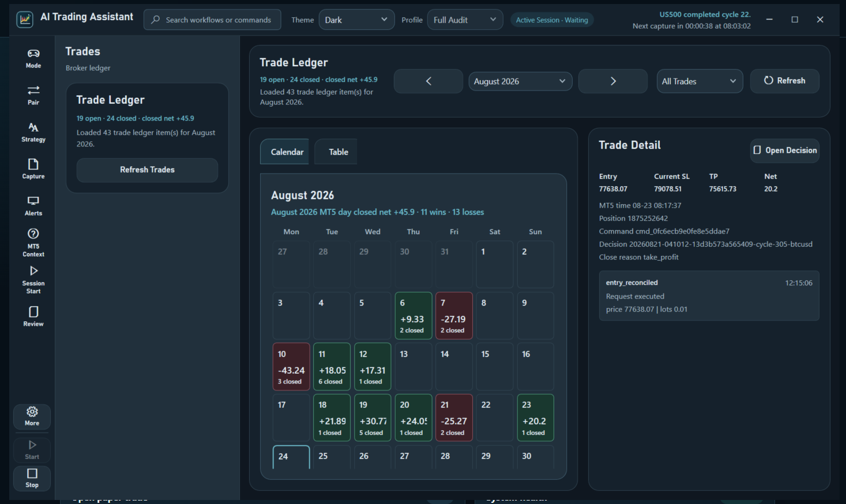Click the Refresh Trades button
The height and width of the screenshot is (504, 846).
pyautogui.click(x=147, y=170)
